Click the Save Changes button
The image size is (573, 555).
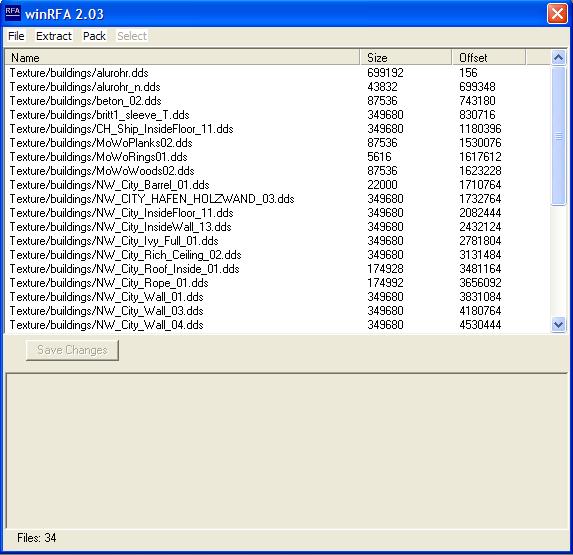pos(72,350)
